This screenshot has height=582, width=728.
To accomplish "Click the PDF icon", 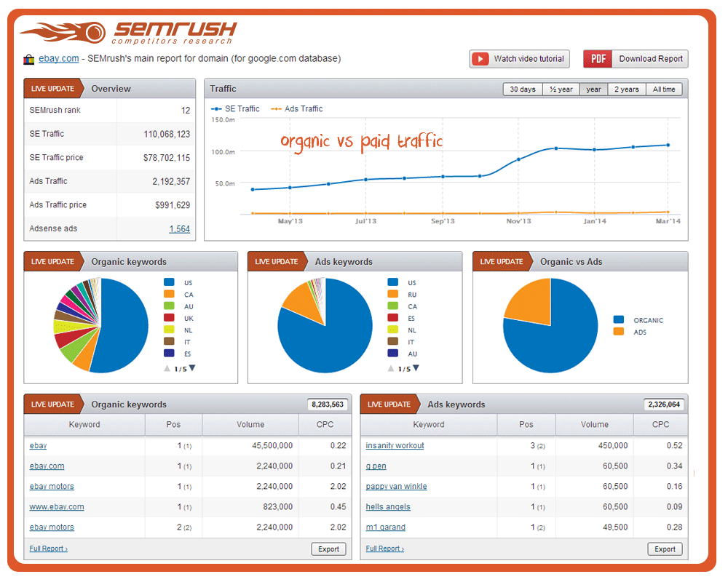I will tap(597, 59).
